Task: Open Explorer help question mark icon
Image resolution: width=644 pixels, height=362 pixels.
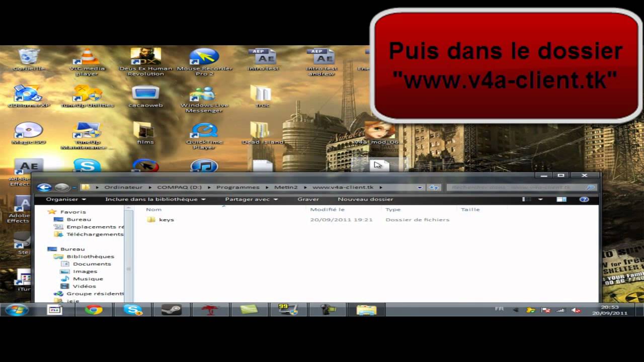Action: coord(584,199)
